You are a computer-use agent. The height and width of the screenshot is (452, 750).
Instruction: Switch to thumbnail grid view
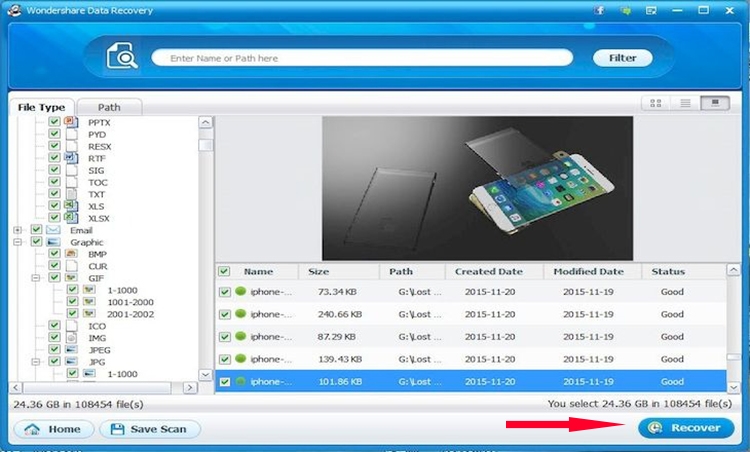(656, 103)
